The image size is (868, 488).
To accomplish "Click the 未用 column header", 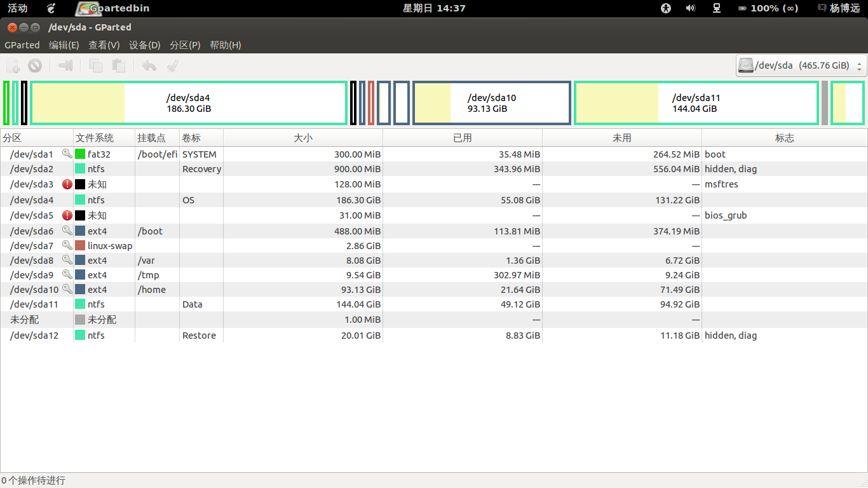I will pos(622,138).
